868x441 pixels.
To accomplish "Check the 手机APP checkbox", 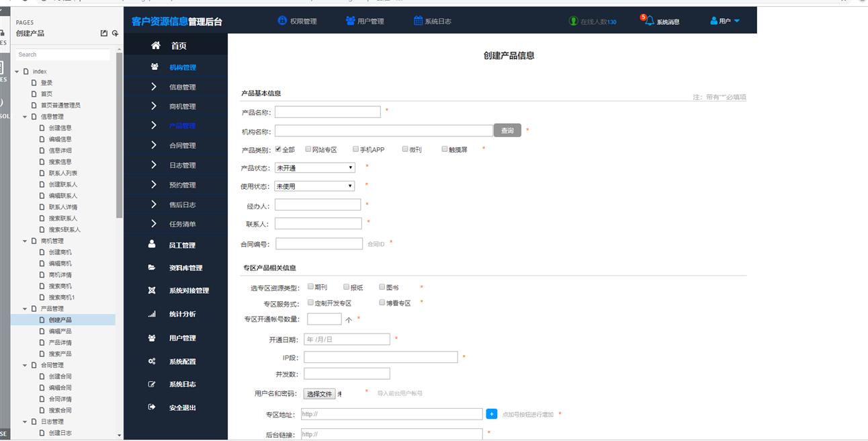I will coord(356,149).
